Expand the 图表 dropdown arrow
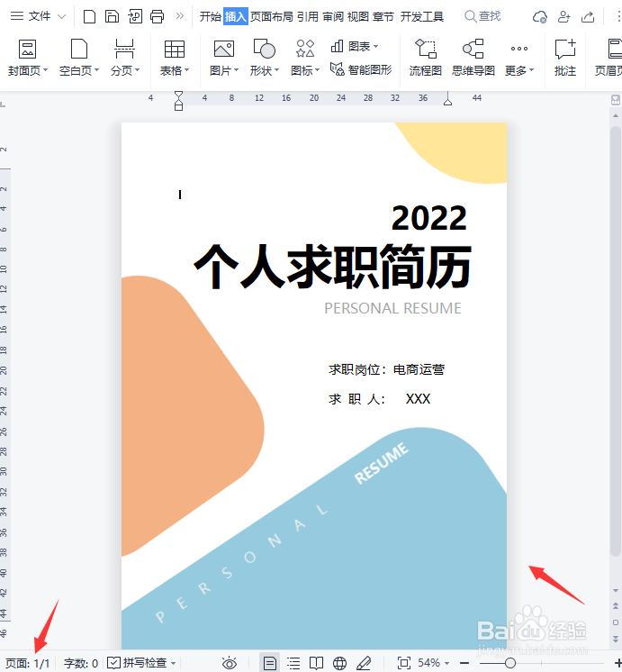Image resolution: width=622 pixels, height=672 pixels. tap(375, 46)
